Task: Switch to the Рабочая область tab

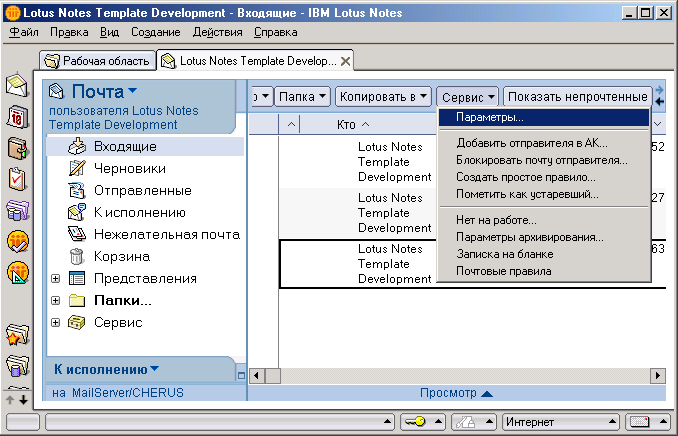Action: tap(98, 61)
